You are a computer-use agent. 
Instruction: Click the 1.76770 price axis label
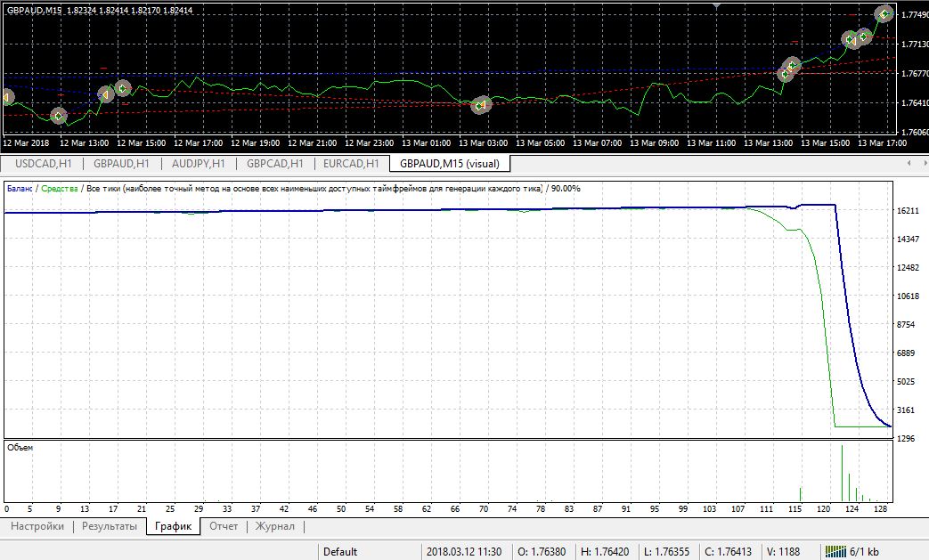coord(915,73)
